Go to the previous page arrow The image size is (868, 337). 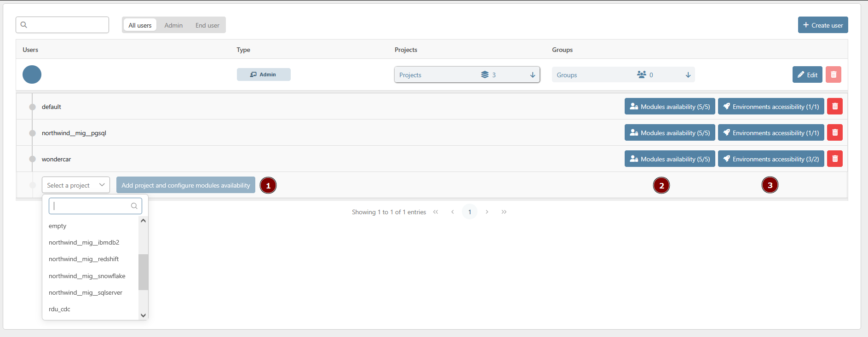[x=453, y=212]
